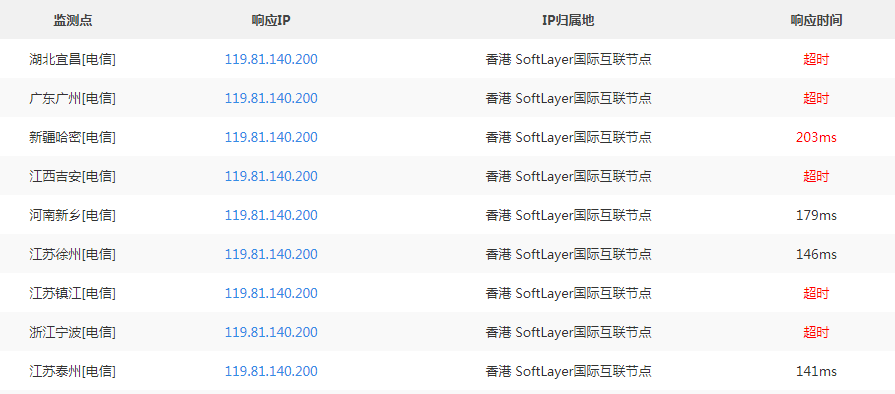Select monitoring point 江西吉安[电信]

coord(72,176)
